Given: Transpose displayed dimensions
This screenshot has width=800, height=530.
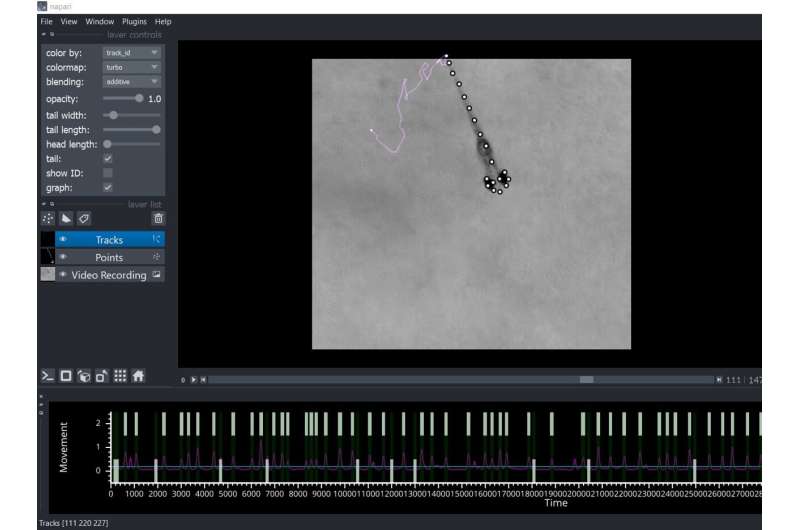Looking at the screenshot, I should 102,376.
